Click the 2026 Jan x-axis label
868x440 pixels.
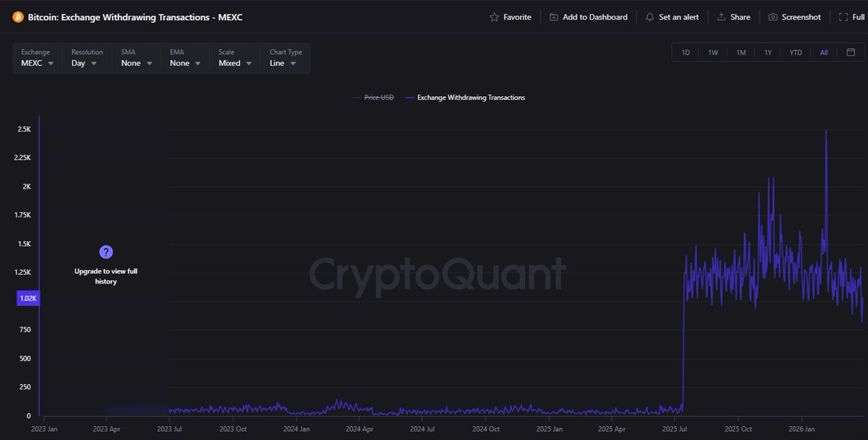(x=800, y=428)
